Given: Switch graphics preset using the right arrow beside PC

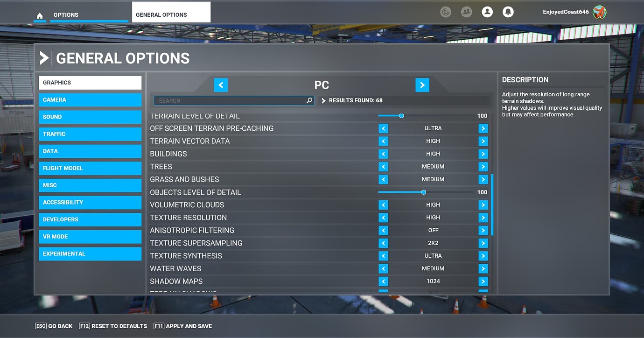Looking at the screenshot, I should (x=422, y=85).
